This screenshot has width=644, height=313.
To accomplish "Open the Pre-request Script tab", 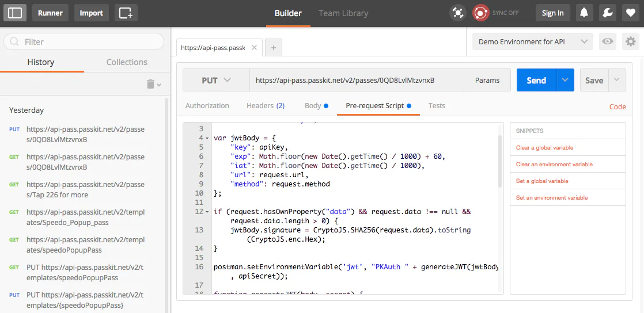I will (378, 105).
